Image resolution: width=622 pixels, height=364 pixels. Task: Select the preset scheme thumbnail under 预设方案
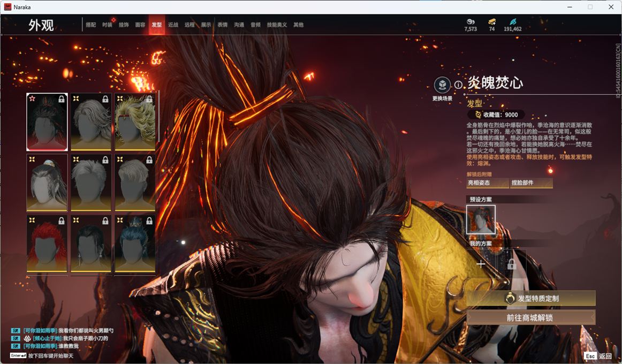[x=481, y=219]
